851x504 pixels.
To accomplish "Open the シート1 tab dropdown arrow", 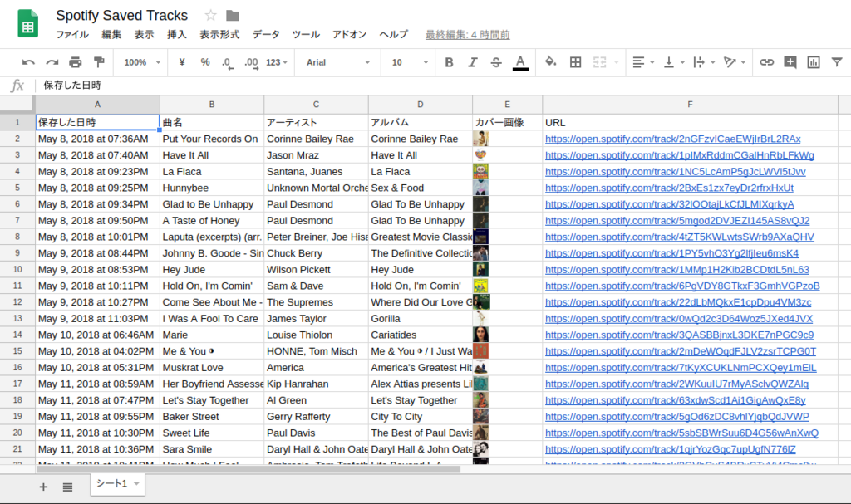I will coord(137,483).
